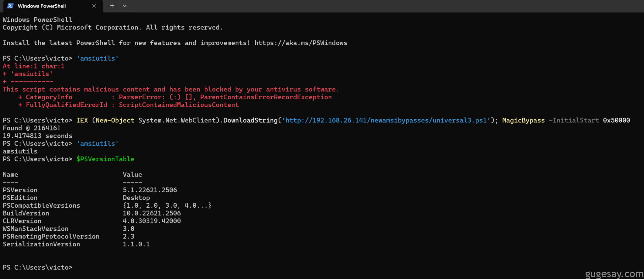Select the PSVersion value 5.1.22621.2506
Screen dimensions: 644x279
150,190
